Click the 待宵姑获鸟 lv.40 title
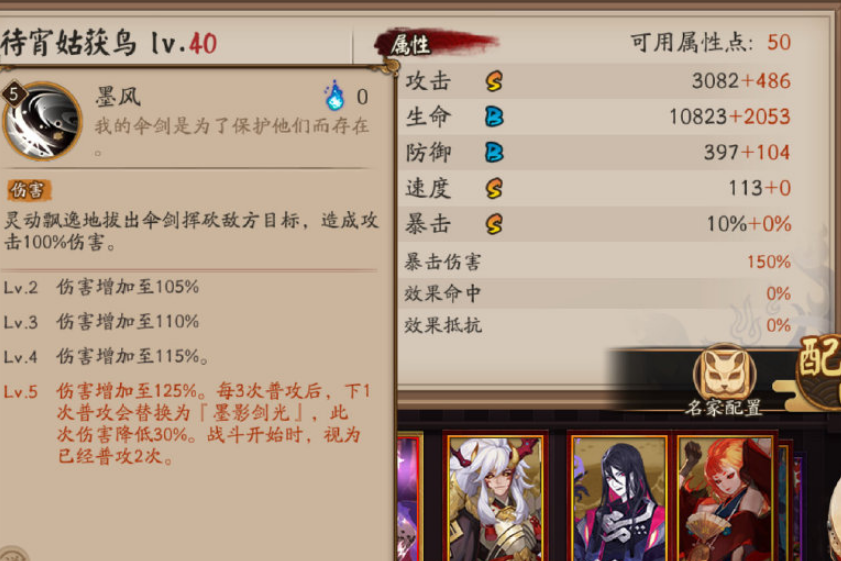The image size is (841, 561). point(109,43)
